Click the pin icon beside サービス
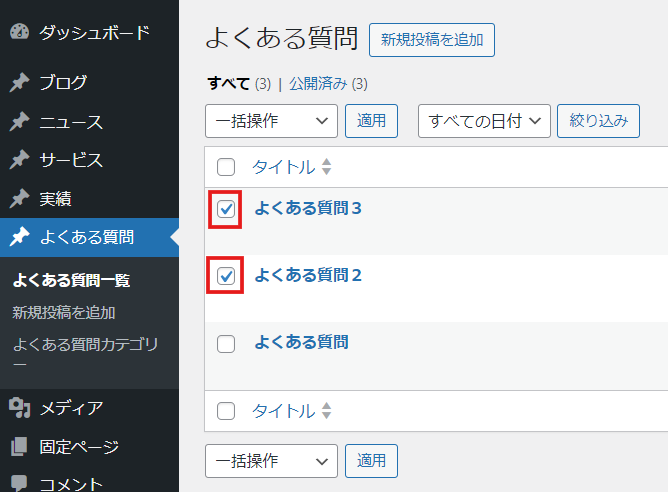Screen dimensions: 668x492 point(20,160)
